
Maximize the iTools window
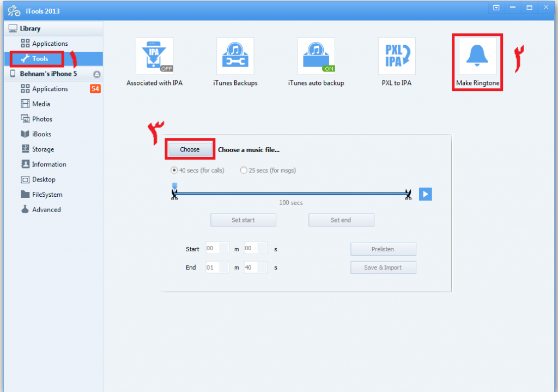point(530,8)
